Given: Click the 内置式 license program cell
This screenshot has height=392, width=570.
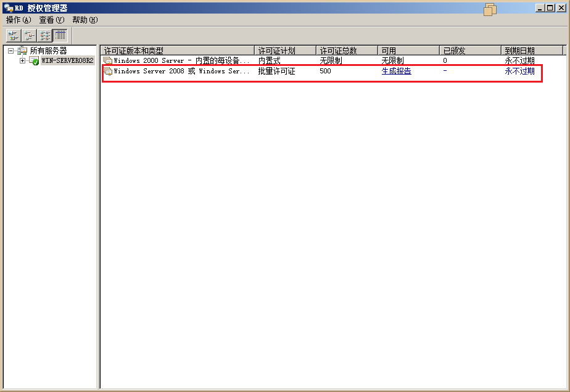Looking at the screenshot, I should tap(270, 60).
